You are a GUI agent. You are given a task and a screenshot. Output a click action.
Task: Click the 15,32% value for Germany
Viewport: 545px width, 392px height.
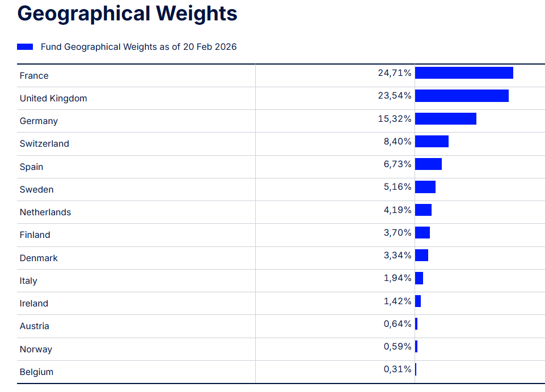click(x=395, y=118)
